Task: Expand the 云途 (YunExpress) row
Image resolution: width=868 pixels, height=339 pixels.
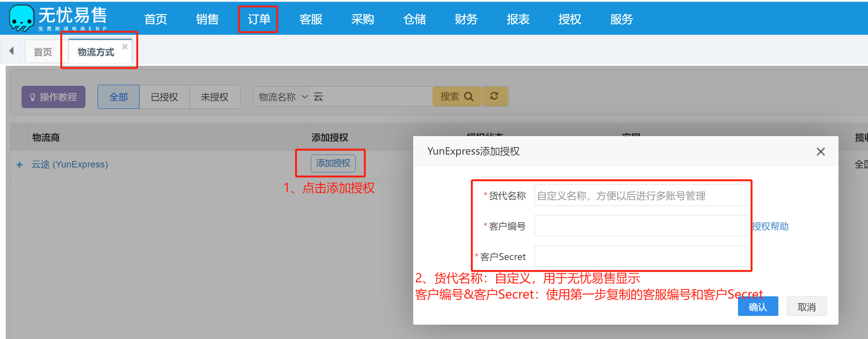Action: [x=20, y=165]
